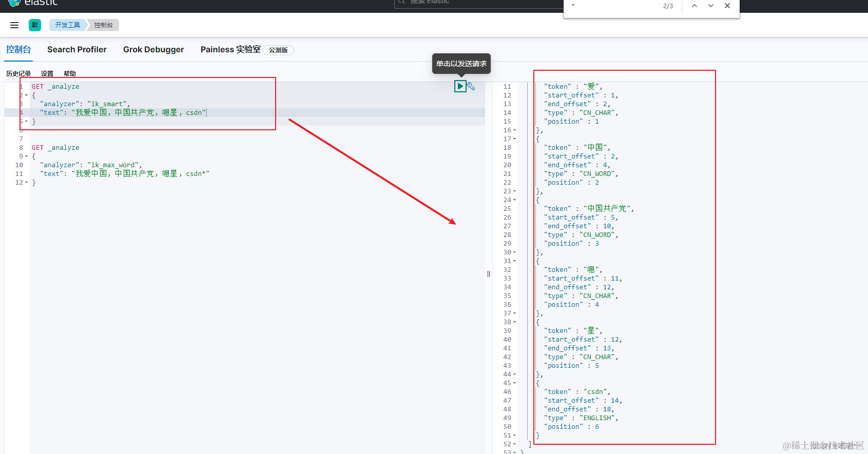This screenshot has width=868, height=454.
Task: Click output token "中国共产党" line
Action: tap(589, 209)
